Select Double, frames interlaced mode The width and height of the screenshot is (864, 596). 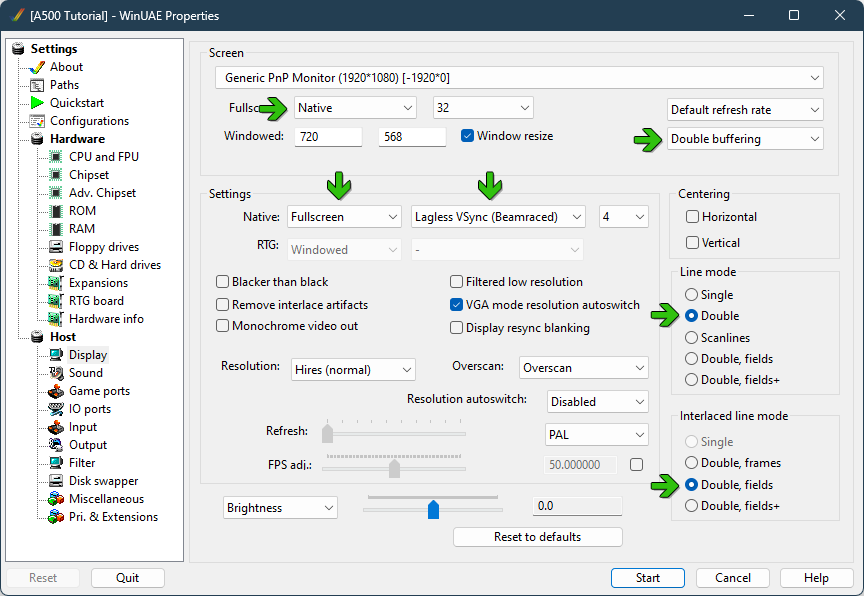tap(692, 463)
